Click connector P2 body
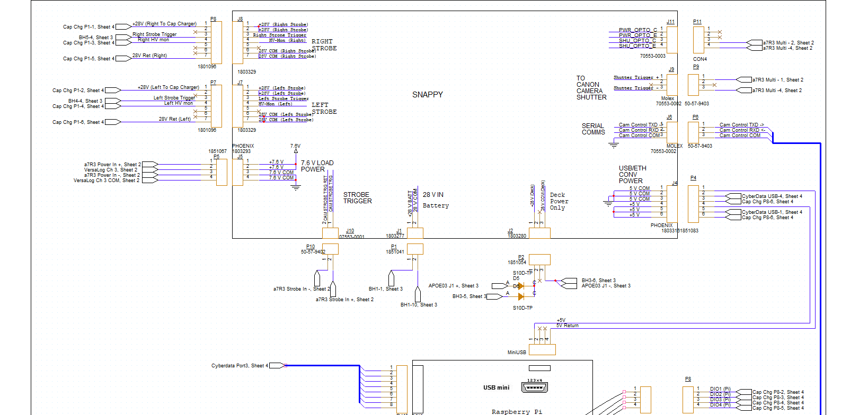 tap(539, 259)
